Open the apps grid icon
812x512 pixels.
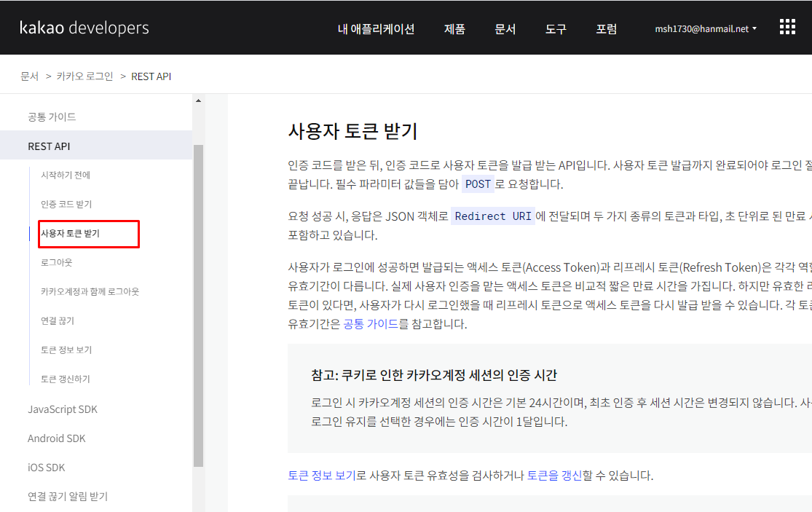(x=787, y=27)
